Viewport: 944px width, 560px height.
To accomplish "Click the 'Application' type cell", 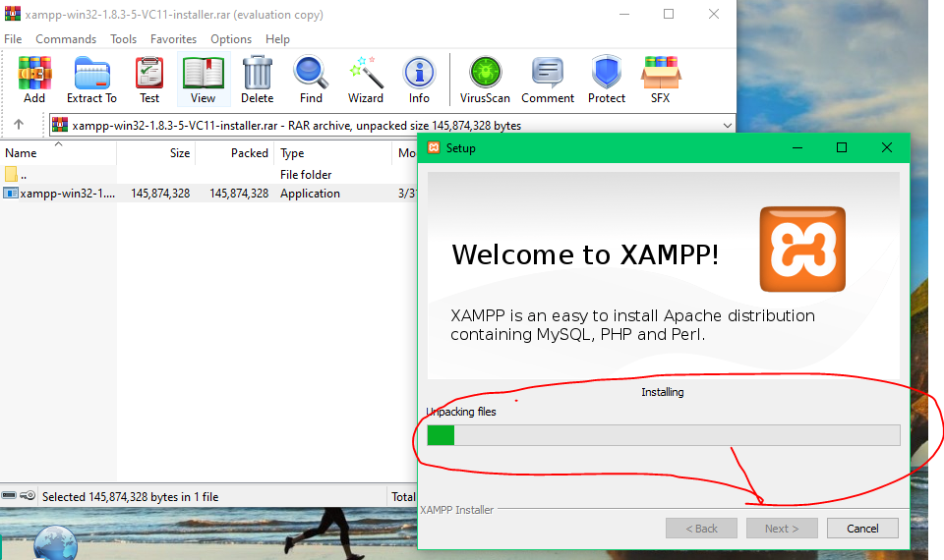I will click(x=310, y=194).
